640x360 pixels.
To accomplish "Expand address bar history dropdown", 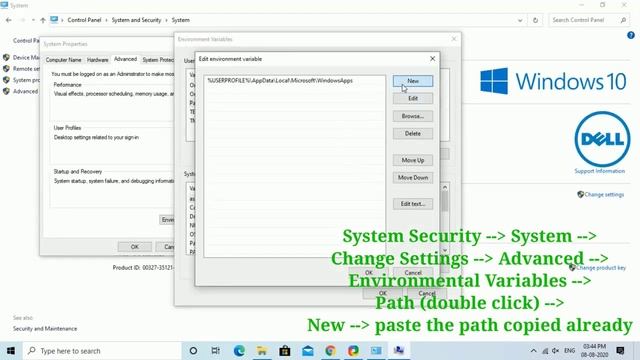I will (520, 20).
